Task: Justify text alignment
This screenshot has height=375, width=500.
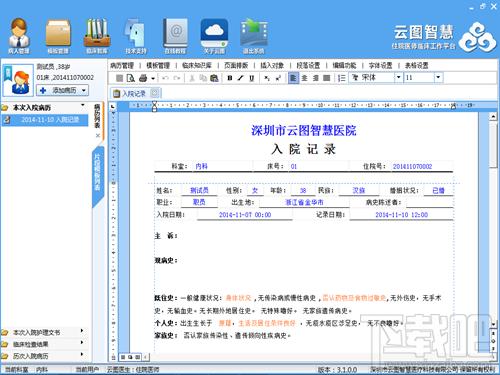Action: (x=327, y=78)
